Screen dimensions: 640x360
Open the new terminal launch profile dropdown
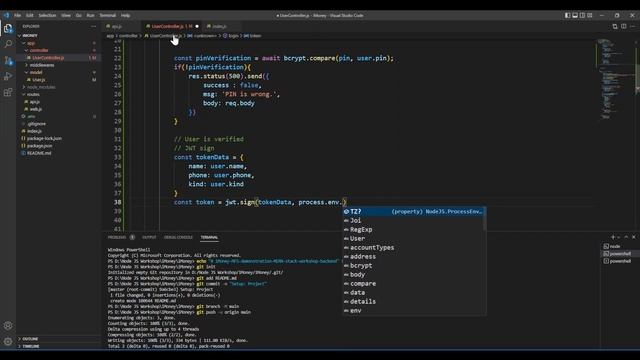pyautogui.click(x=619, y=237)
